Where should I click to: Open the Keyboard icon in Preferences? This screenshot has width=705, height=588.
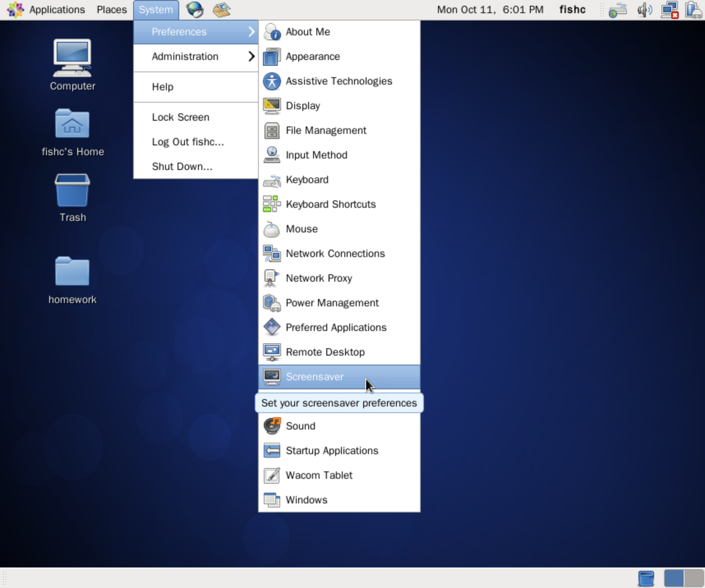[272, 180]
